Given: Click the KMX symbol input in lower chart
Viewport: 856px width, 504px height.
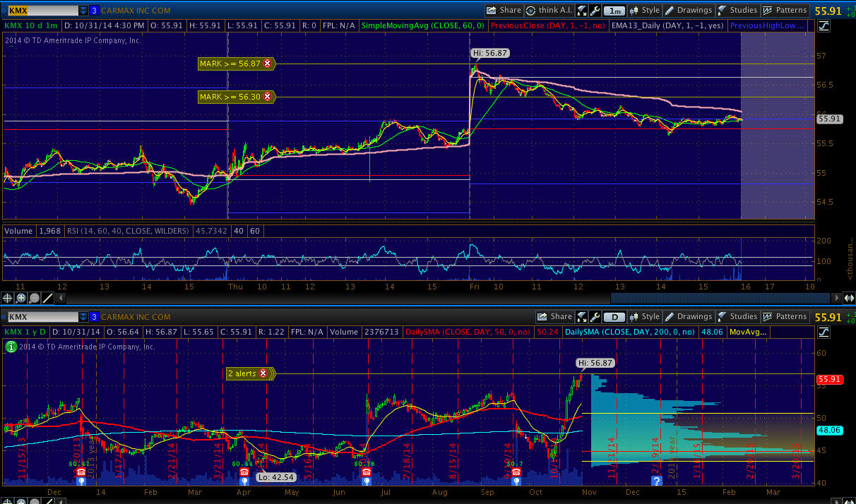Looking at the screenshot, I should click(41, 317).
